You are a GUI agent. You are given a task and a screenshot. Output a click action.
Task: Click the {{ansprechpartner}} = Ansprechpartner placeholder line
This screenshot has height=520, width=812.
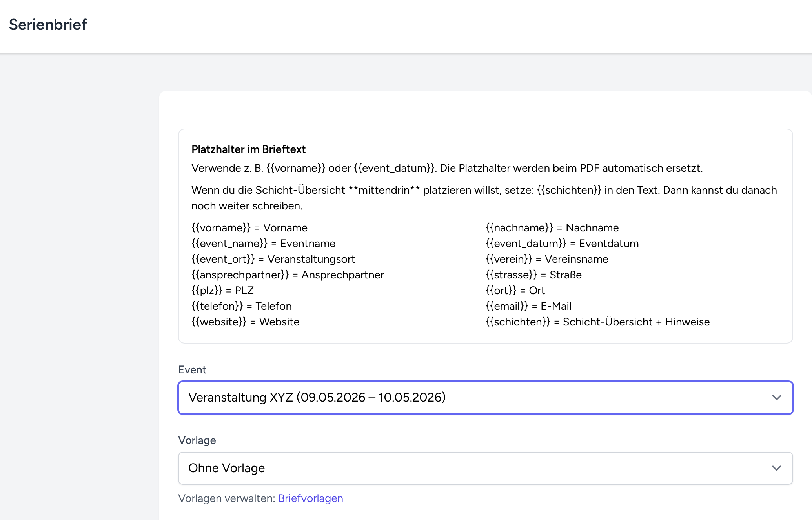click(288, 275)
